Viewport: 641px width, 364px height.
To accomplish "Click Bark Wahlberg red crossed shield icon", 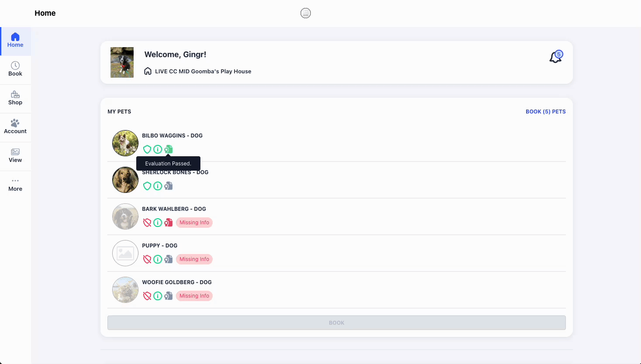I will click(147, 223).
